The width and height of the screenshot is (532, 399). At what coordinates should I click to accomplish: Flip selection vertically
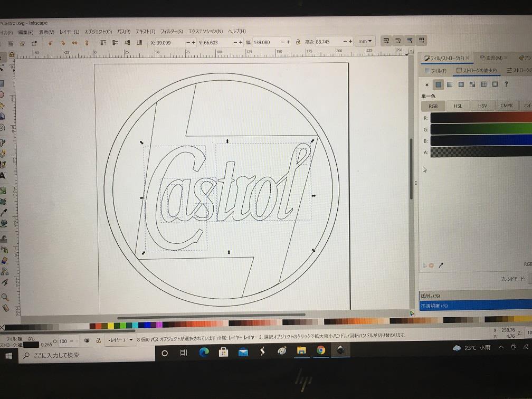click(87, 43)
